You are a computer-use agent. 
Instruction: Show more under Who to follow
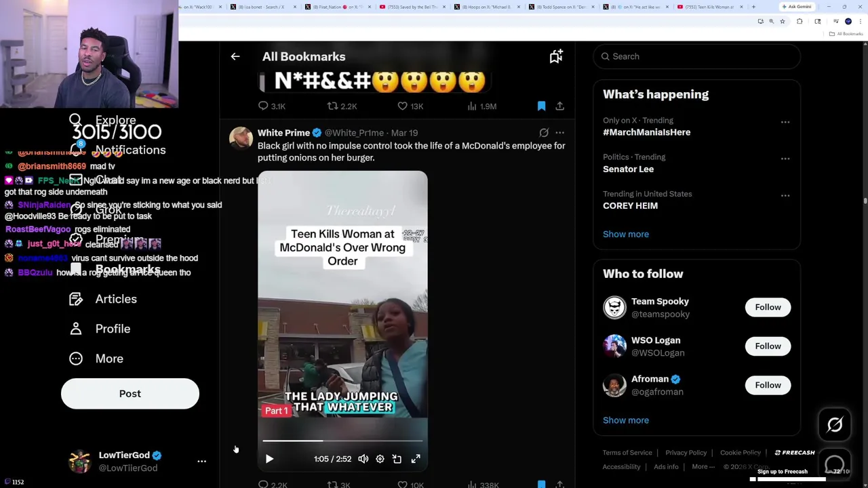pos(626,420)
